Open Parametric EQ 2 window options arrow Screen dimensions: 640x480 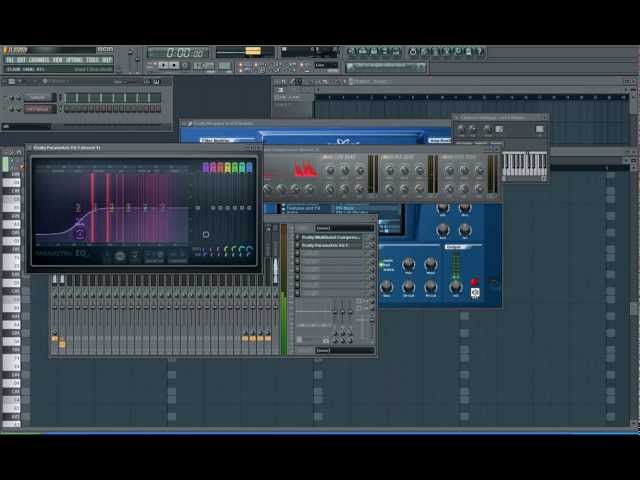tap(29, 148)
